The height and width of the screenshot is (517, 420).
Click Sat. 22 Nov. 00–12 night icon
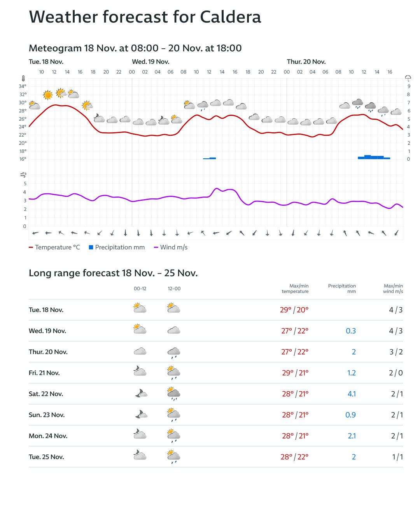click(x=141, y=394)
